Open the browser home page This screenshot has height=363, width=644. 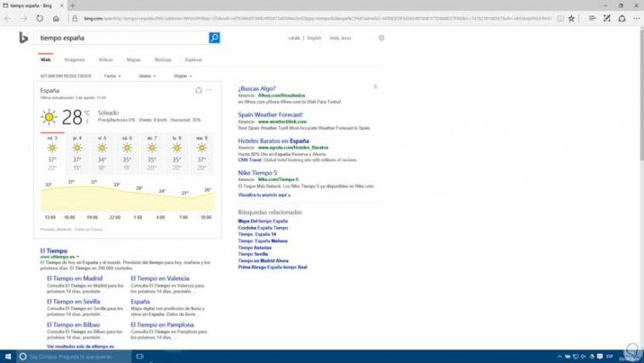click(56, 19)
